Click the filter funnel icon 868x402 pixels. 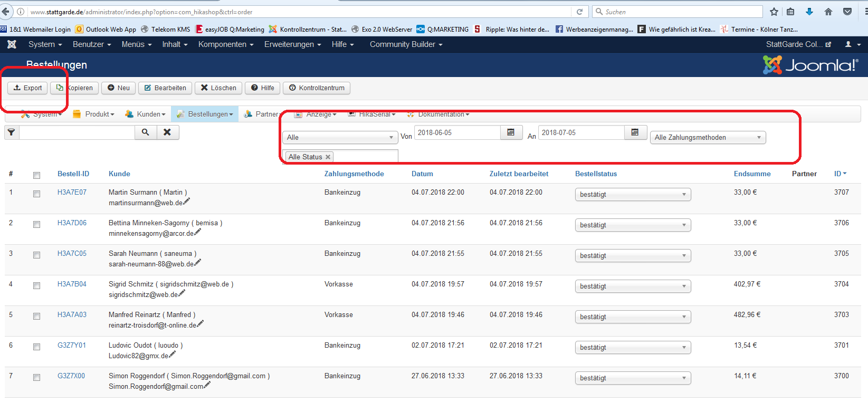[12, 132]
